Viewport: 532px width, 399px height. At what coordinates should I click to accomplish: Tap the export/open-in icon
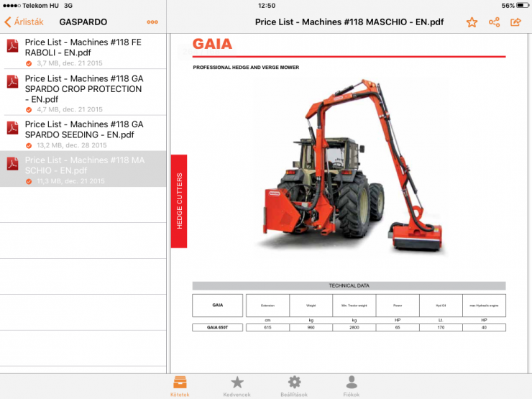pyautogui.click(x=515, y=22)
